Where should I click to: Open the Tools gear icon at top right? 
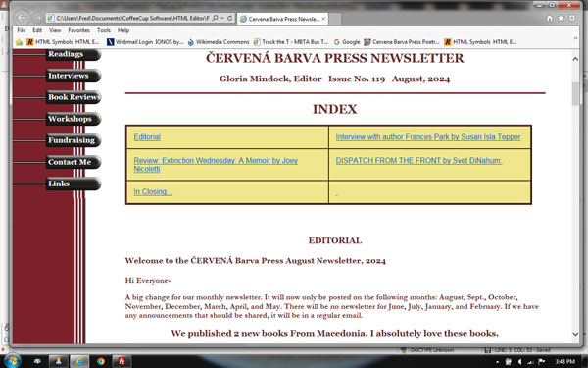tap(572, 18)
